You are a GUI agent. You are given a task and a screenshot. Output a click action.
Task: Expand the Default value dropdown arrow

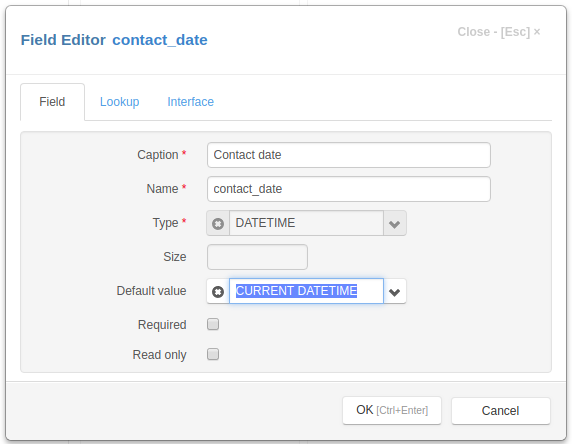395,292
